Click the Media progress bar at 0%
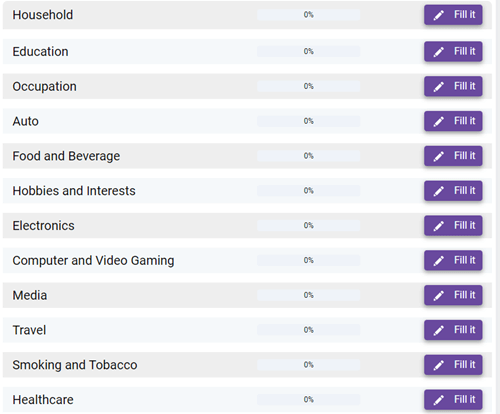 coord(309,295)
